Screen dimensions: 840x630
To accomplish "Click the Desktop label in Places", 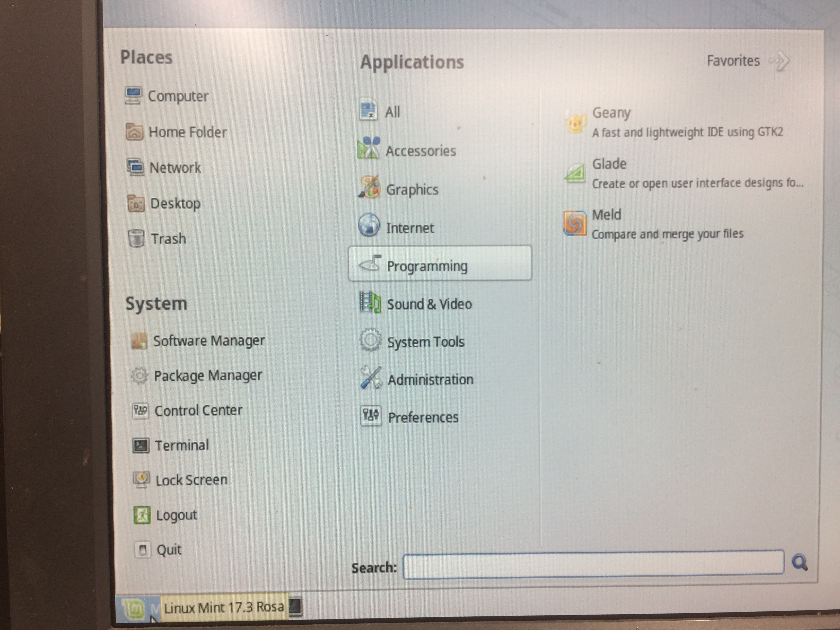I will point(176,204).
